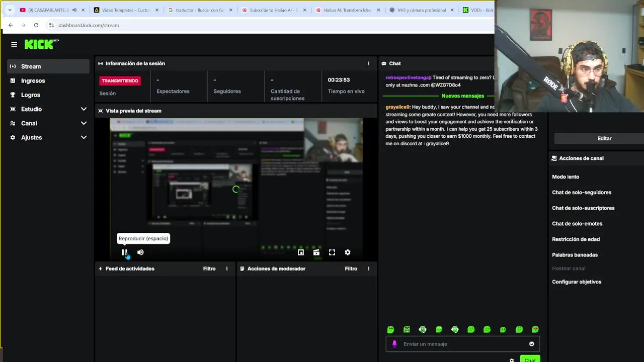Image resolution: width=644 pixels, height=362 pixels.
Task: Click username retrospectivetangaj in chat
Action: click(x=408, y=77)
